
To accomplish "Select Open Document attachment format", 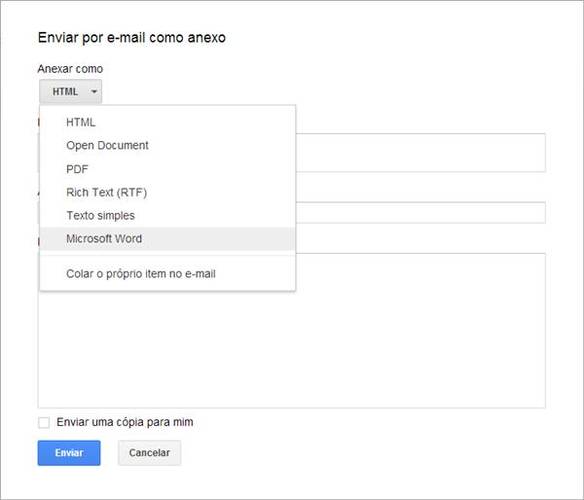I will (167, 145).
